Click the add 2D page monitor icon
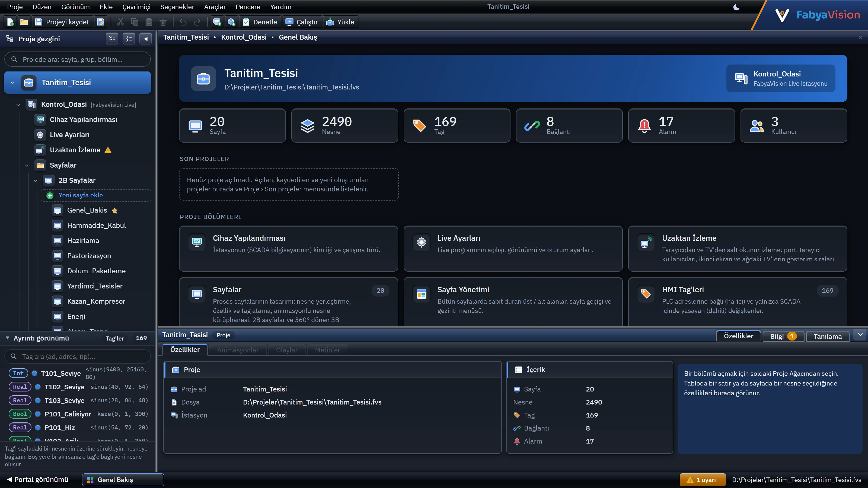Screen dimensions: 868x488 217,22
